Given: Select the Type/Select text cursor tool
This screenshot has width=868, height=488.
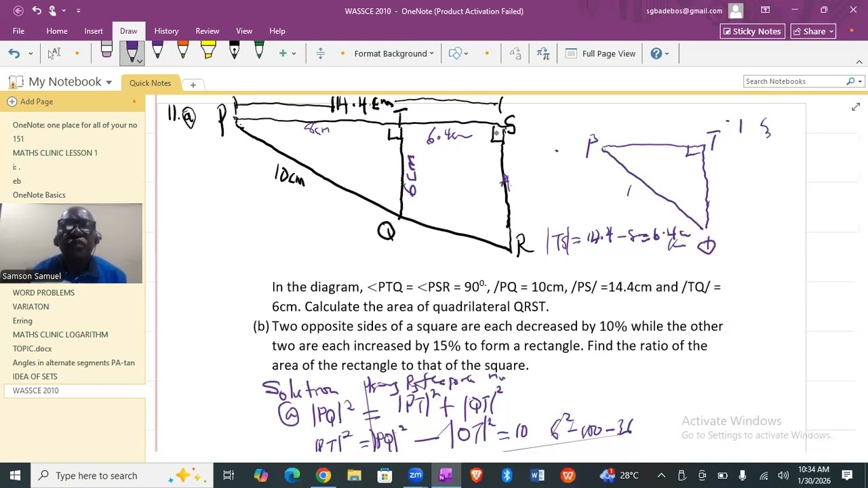Looking at the screenshot, I should (x=54, y=54).
